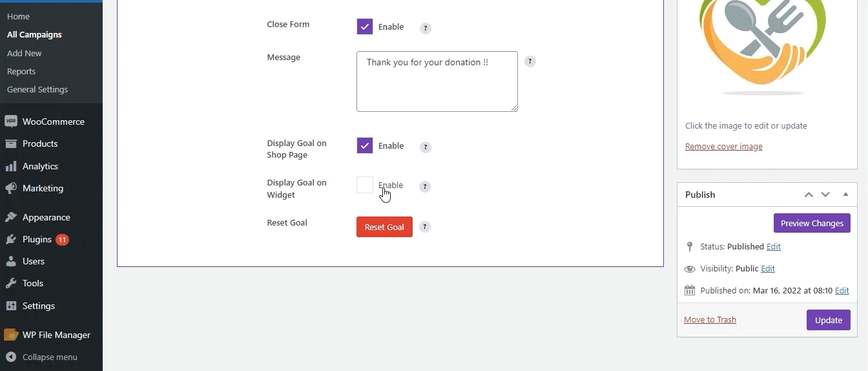Click the Products box icon
This screenshot has width=868, height=371.
coord(10,143)
